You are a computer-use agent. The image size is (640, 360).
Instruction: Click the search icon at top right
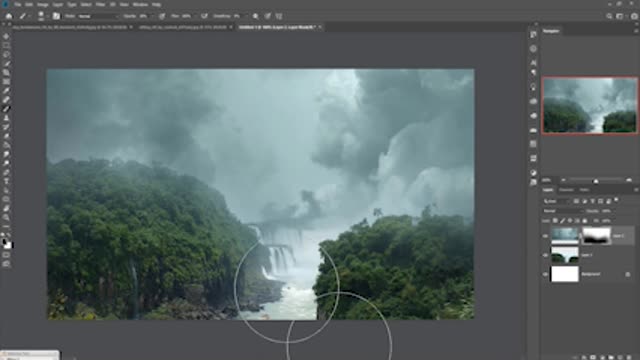[x=609, y=16]
